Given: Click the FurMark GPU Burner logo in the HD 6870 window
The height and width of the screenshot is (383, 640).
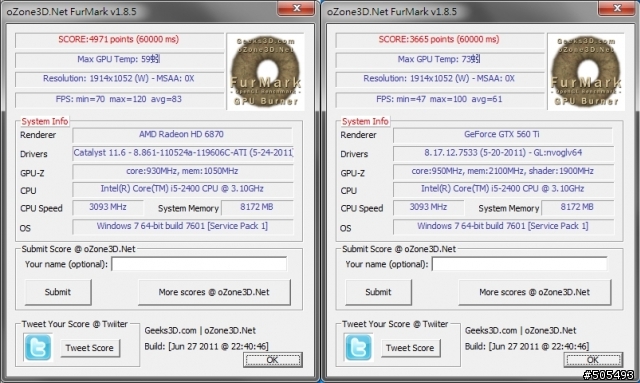Looking at the screenshot, I should click(x=266, y=72).
